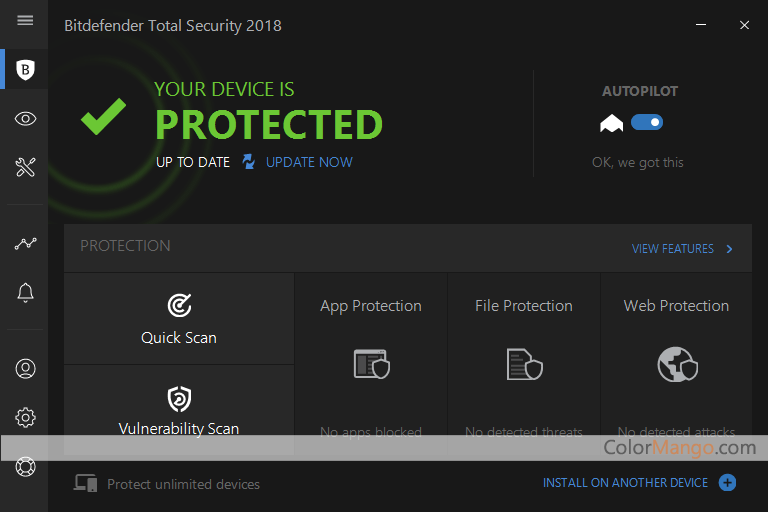Click the PROTECTION section heading
The image size is (768, 512).
(x=125, y=245)
